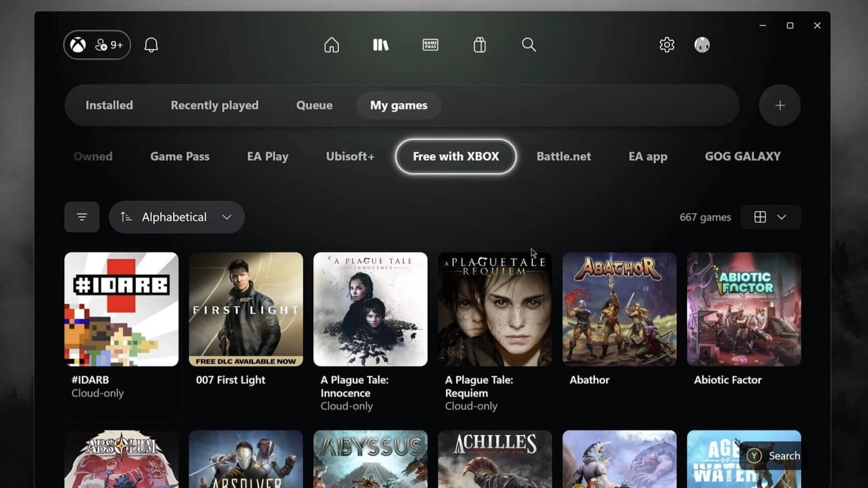The height and width of the screenshot is (488, 868).
Task: Select the My games tab
Action: 399,105
